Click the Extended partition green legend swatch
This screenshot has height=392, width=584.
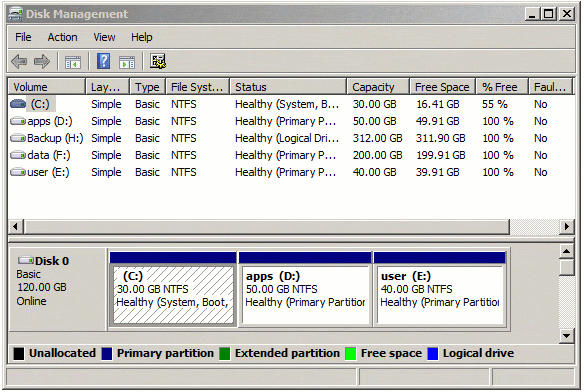pyautogui.click(x=225, y=354)
